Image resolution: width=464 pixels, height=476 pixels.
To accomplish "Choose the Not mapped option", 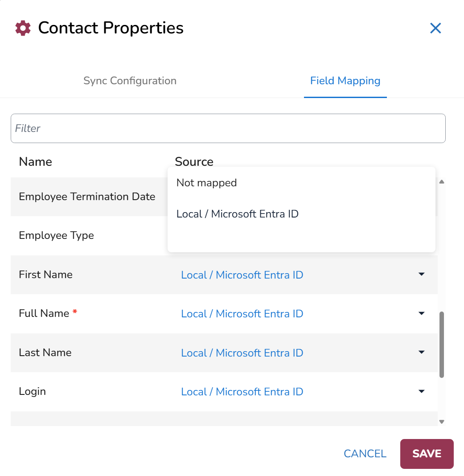I will (x=206, y=183).
